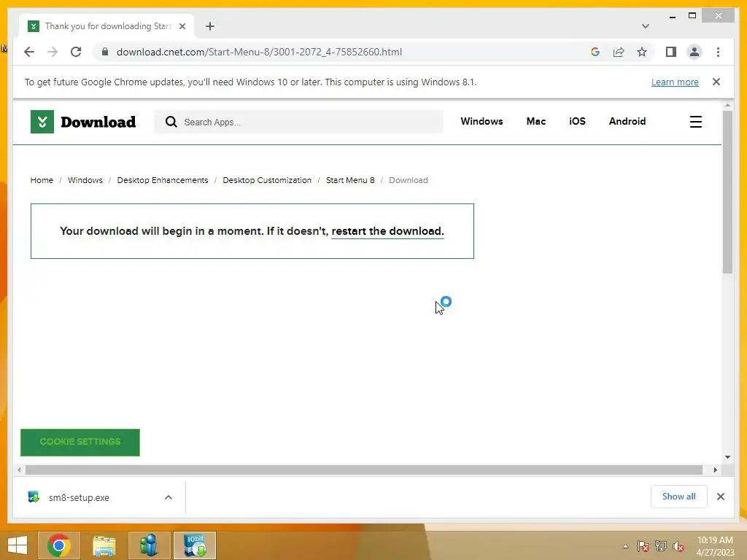Click the Google icon in the address bar
The height and width of the screenshot is (560, 747).
pyautogui.click(x=595, y=52)
